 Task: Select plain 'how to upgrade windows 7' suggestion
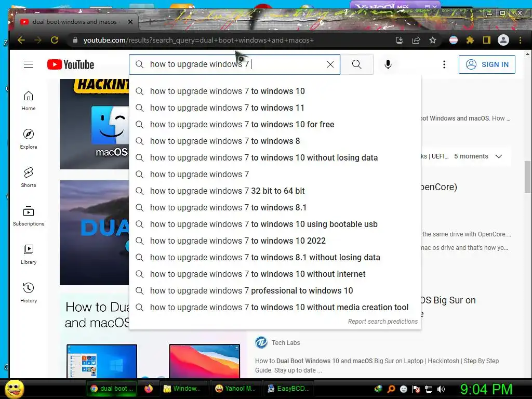(275, 174)
